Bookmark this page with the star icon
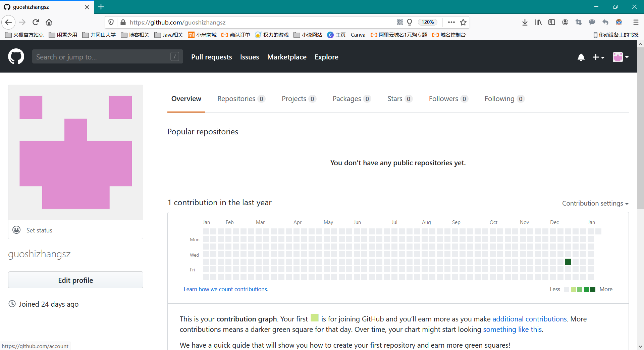The width and height of the screenshot is (644, 350). 463,22
